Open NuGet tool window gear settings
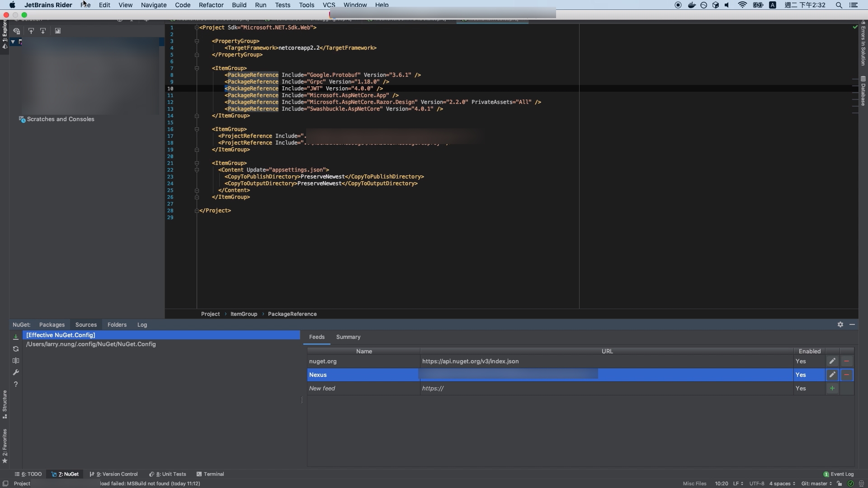Viewport: 868px width, 488px height. pyautogui.click(x=840, y=325)
